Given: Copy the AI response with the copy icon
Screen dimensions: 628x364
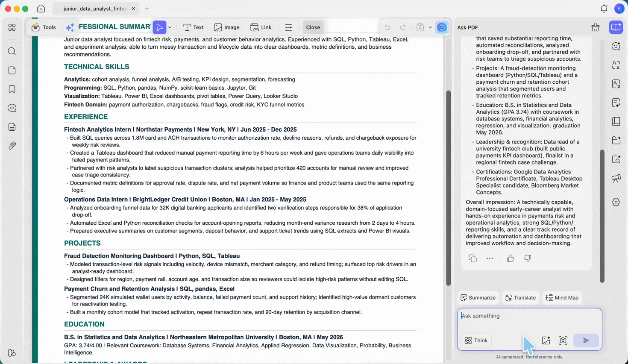Looking at the screenshot, I should [x=472, y=258].
